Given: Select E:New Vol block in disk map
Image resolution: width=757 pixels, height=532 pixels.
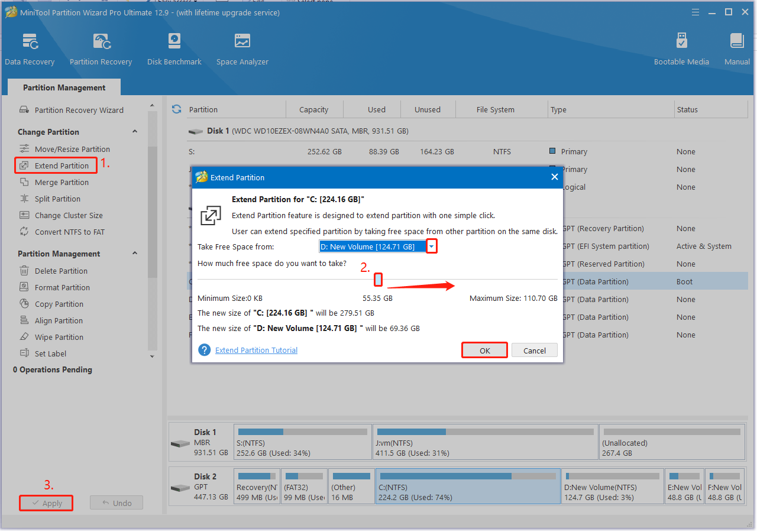Looking at the screenshot, I should click(x=684, y=486).
